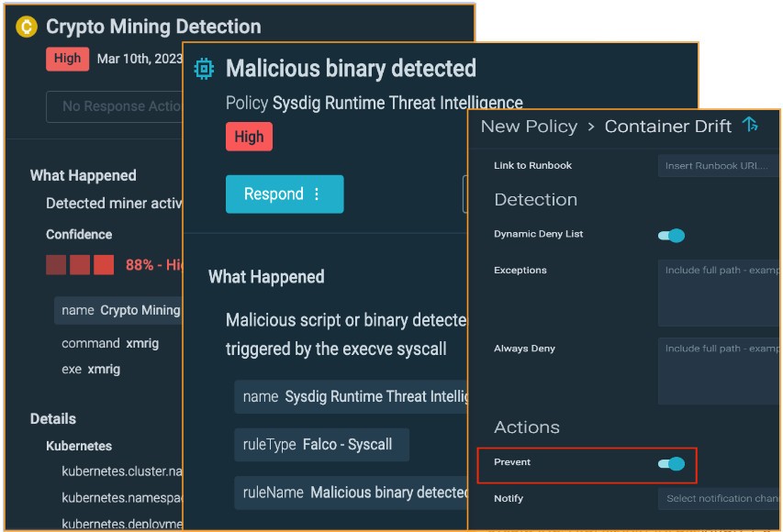
Task: Click the Kubernetes details subheading
Action: (x=79, y=446)
